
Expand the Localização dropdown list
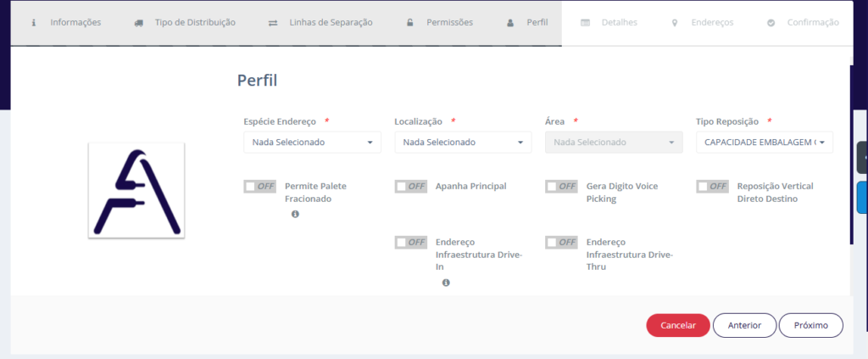coord(463,143)
